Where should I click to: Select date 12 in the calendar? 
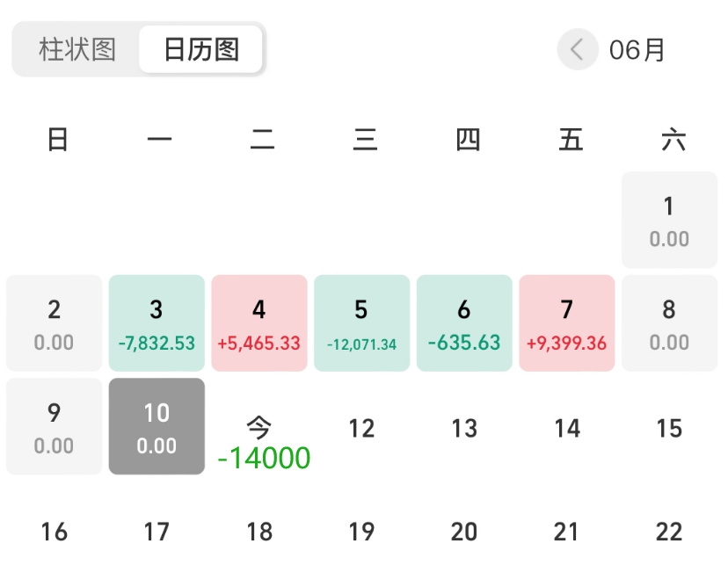click(x=361, y=428)
